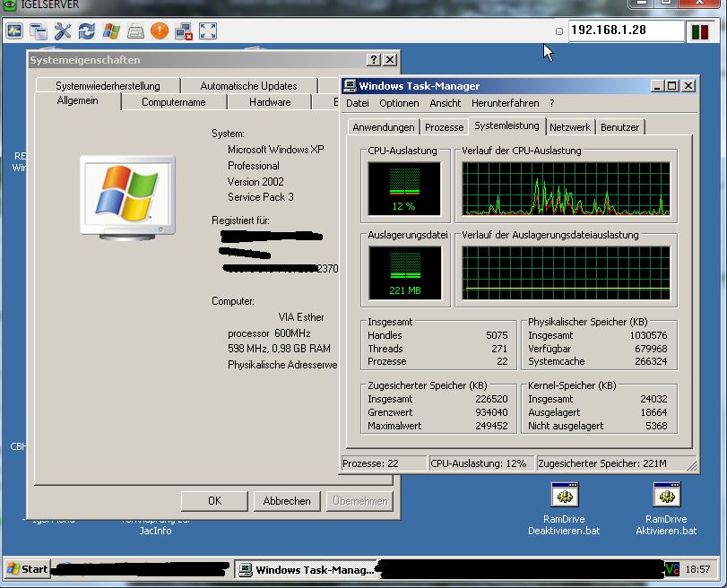Screen dimensions: 727x588
Task: Switch to the Prozesse tab
Action: (445, 127)
